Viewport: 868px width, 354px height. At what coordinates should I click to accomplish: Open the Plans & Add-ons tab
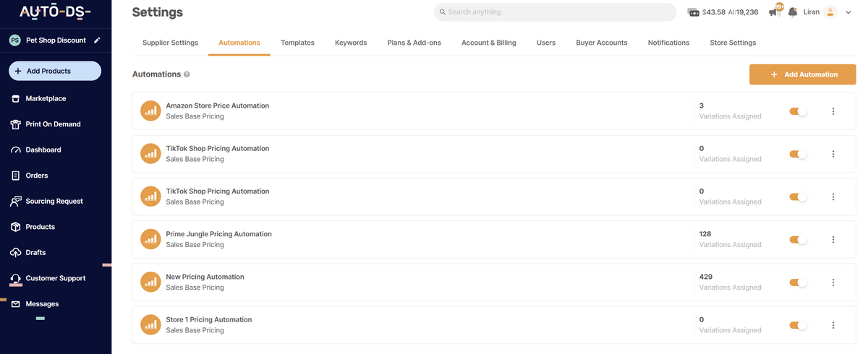[x=414, y=43]
